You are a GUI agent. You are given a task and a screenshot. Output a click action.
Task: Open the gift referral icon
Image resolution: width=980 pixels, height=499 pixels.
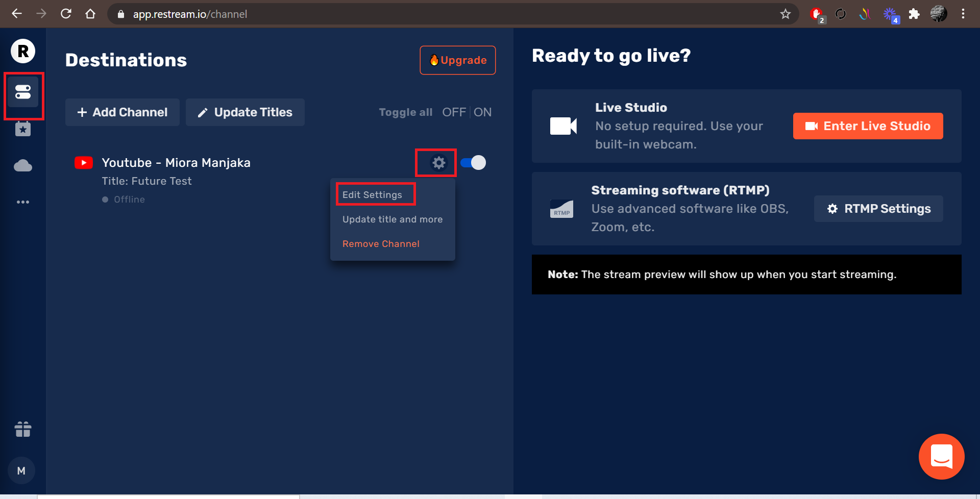coord(23,429)
